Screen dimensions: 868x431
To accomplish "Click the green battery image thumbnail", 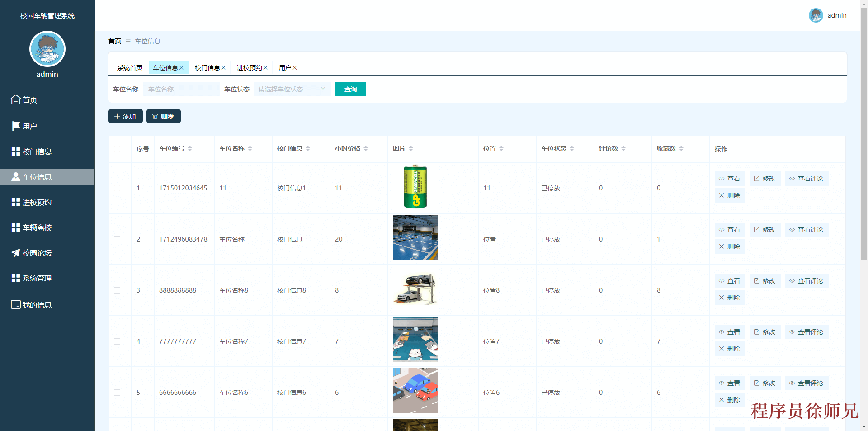I will pyautogui.click(x=415, y=187).
